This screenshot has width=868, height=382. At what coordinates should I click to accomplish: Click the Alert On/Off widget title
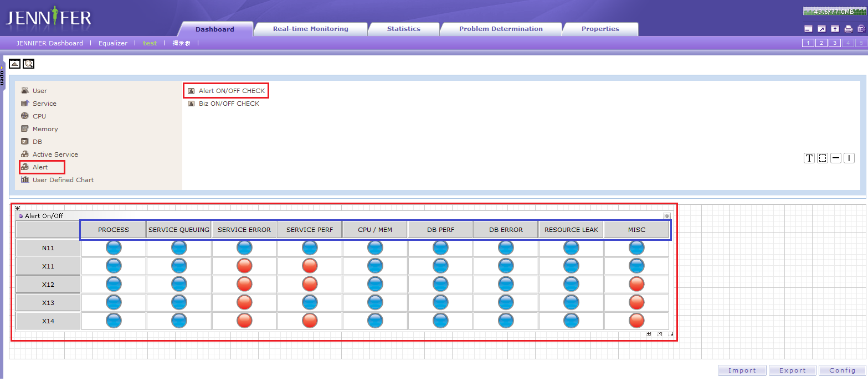pos(44,216)
